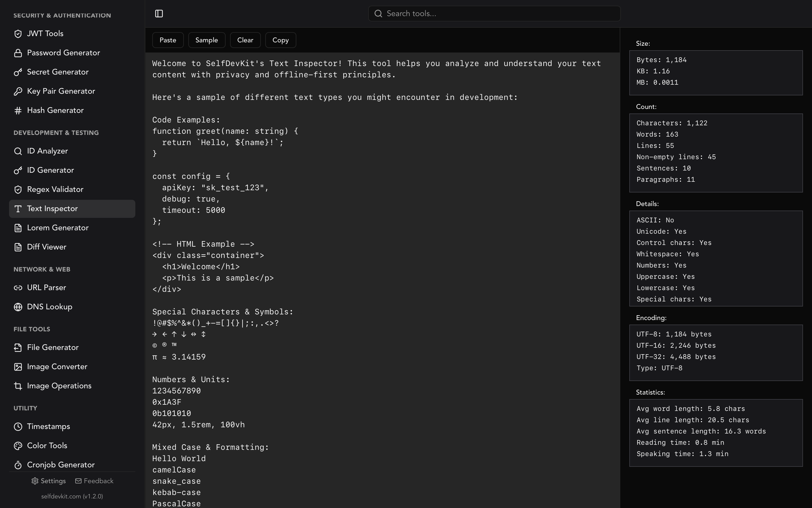The image size is (812, 508).
Task: Paste text using the Paste button
Action: (168, 40)
